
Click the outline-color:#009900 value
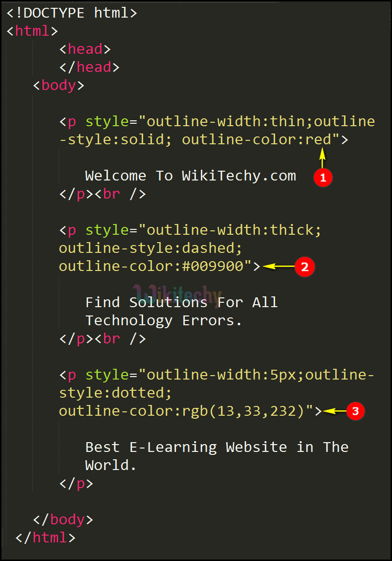152,267
